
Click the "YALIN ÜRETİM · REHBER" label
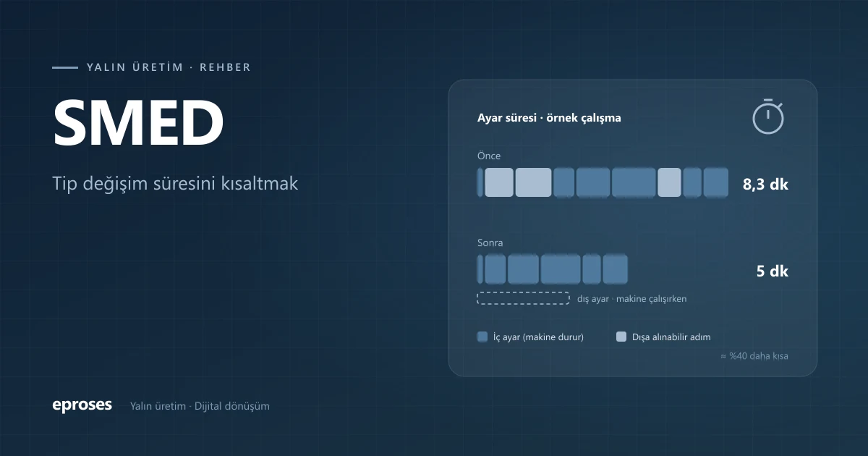click(169, 67)
